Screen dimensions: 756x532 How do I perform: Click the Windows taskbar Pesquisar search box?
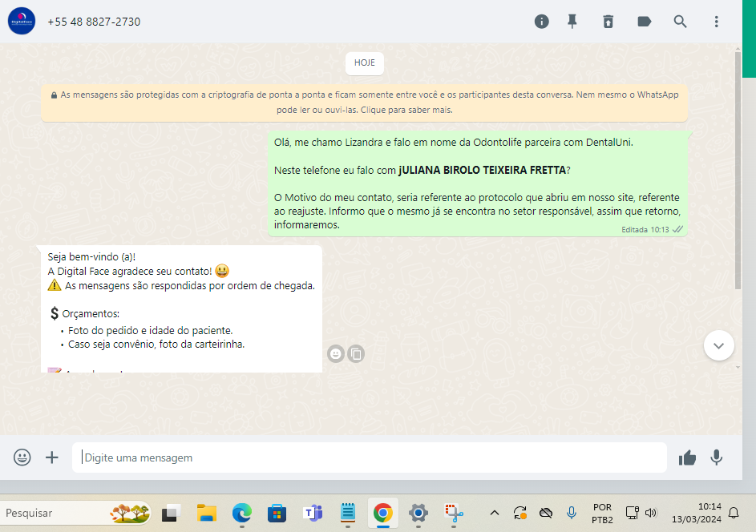click(x=75, y=514)
